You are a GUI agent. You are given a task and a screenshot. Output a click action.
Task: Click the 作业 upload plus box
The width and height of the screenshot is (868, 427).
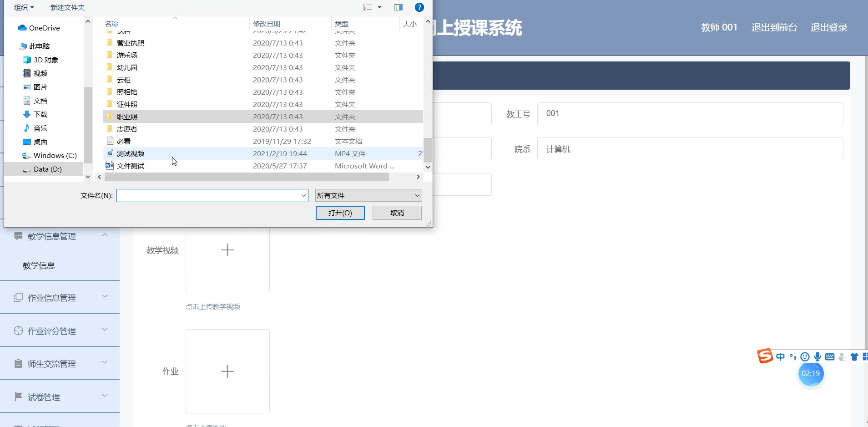227,371
